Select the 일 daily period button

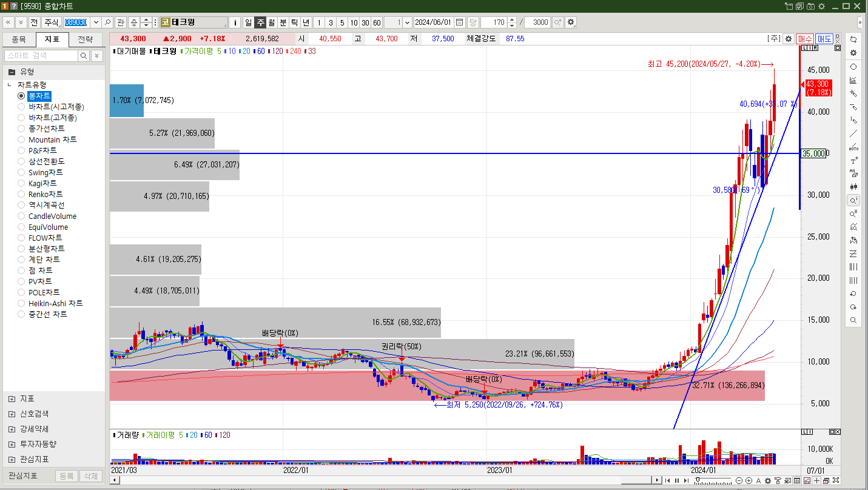pos(248,22)
